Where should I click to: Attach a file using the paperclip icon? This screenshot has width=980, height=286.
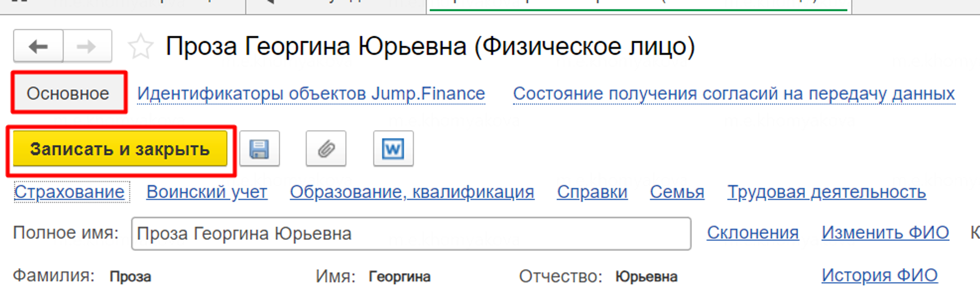click(326, 149)
